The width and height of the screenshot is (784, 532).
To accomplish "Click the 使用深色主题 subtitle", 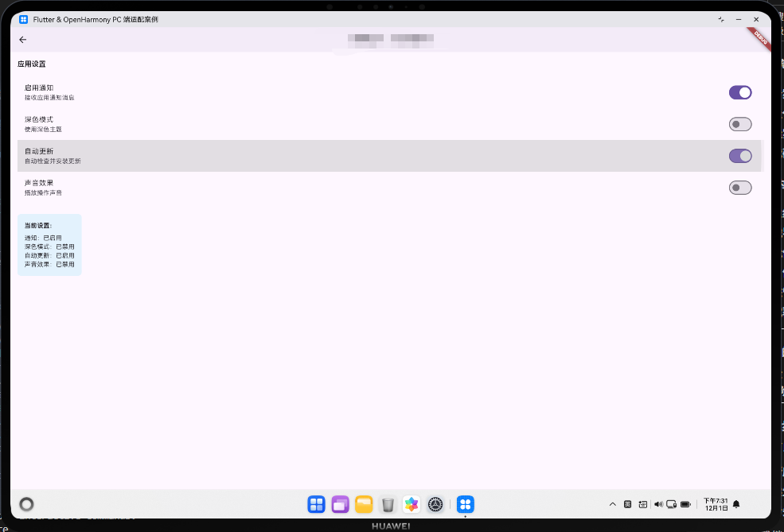I will click(44, 130).
